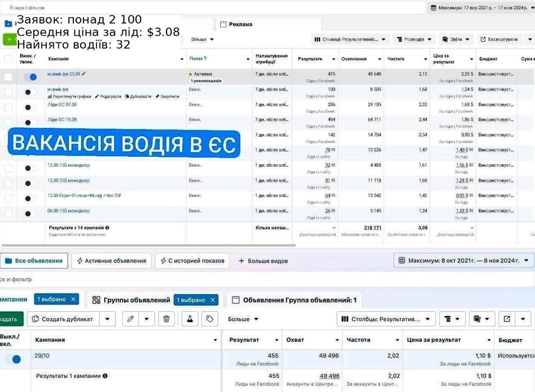Select the 'С историей показов' view tab
This screenshot has height=392, width=535.
click(x=193, y=260)
